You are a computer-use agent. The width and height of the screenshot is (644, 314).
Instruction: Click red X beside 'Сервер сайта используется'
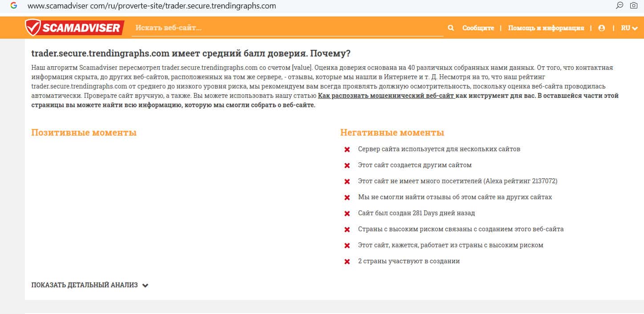click(x=347, y=149)
